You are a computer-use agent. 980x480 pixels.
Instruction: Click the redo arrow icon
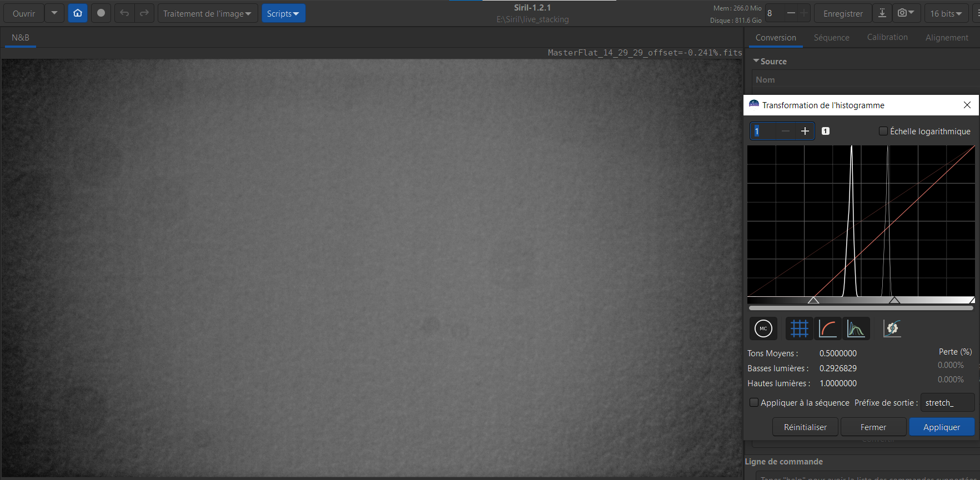pyautogui.click(x=144, y=13)
